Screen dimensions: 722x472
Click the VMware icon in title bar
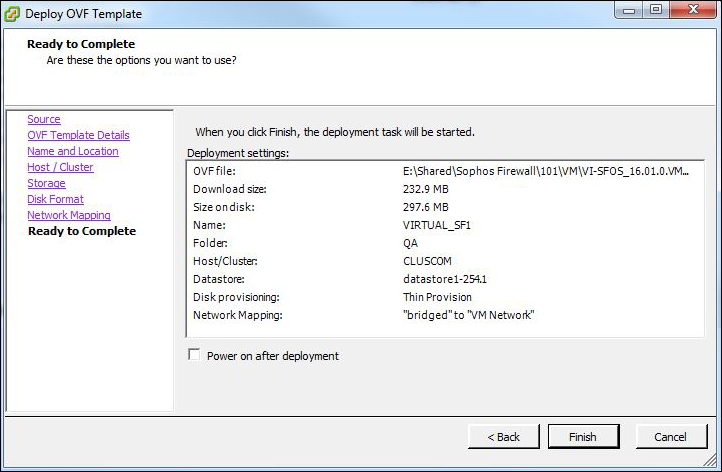[12, 14]
